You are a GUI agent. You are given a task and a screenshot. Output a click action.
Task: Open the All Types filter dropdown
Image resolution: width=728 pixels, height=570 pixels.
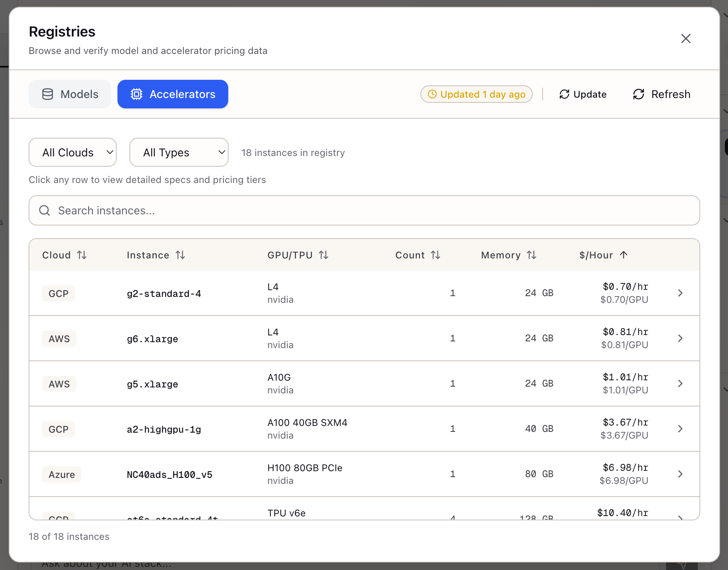(179, 152)
